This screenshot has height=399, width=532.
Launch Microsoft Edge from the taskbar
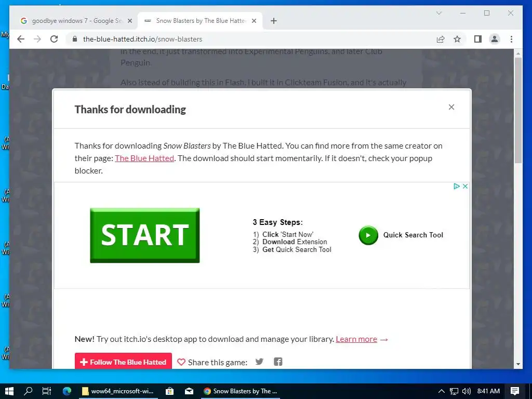66,391
